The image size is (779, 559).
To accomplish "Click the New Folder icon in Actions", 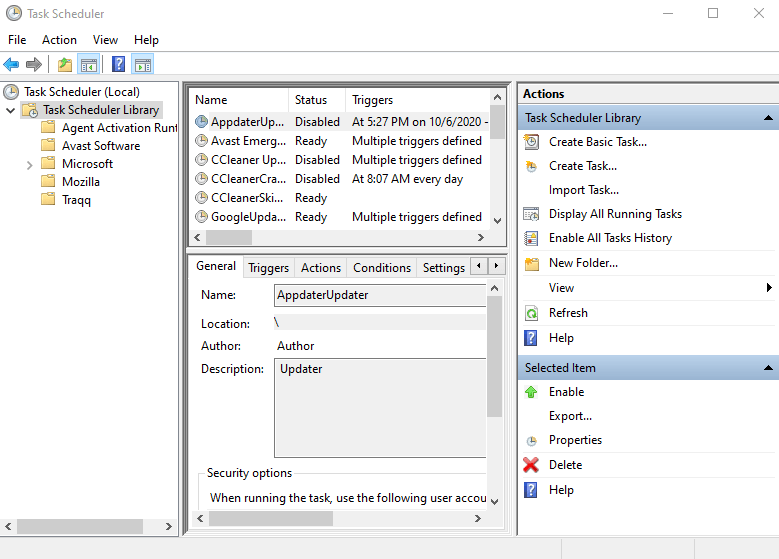I will 532,263.
